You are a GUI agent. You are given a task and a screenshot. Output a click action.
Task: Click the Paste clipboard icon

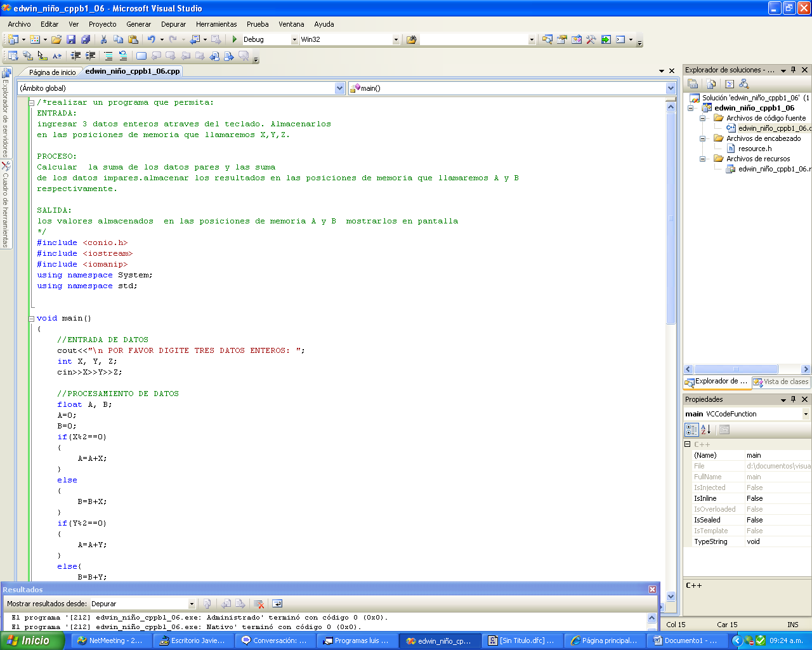tap(133, 39)
